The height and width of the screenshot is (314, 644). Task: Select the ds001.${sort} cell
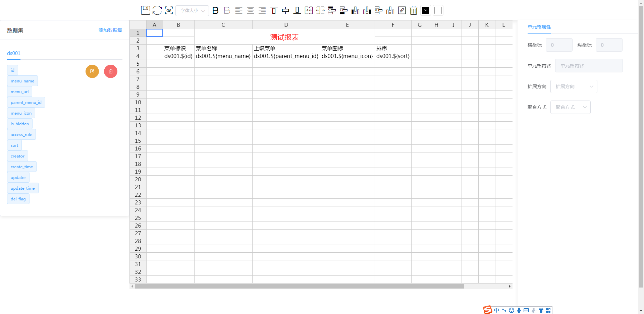click(393, 56)
